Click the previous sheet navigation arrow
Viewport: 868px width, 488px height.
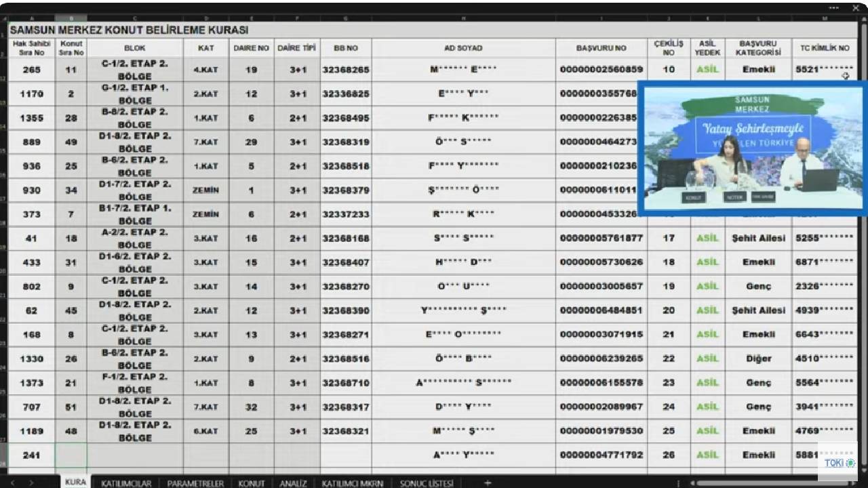coord(12,483)
